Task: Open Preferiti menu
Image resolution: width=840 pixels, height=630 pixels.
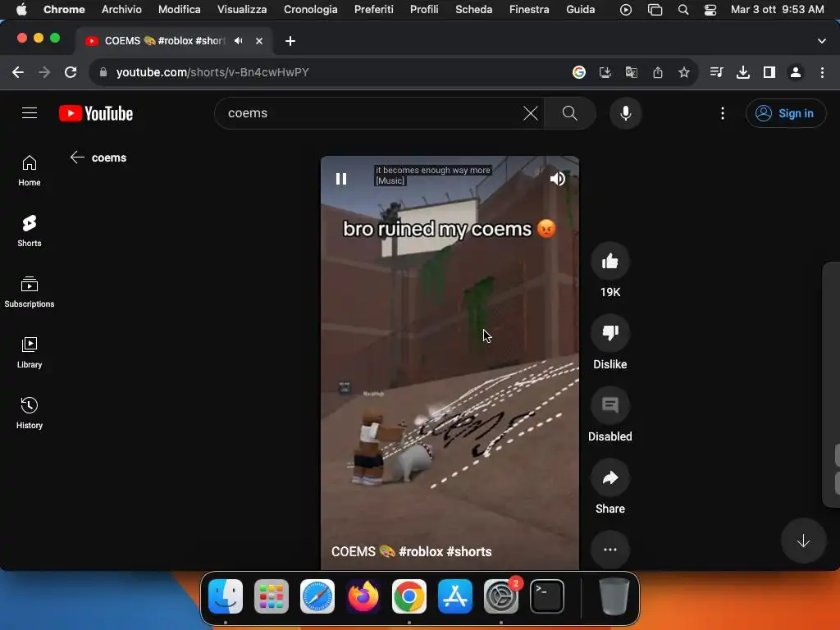Action: coord(373,9)
